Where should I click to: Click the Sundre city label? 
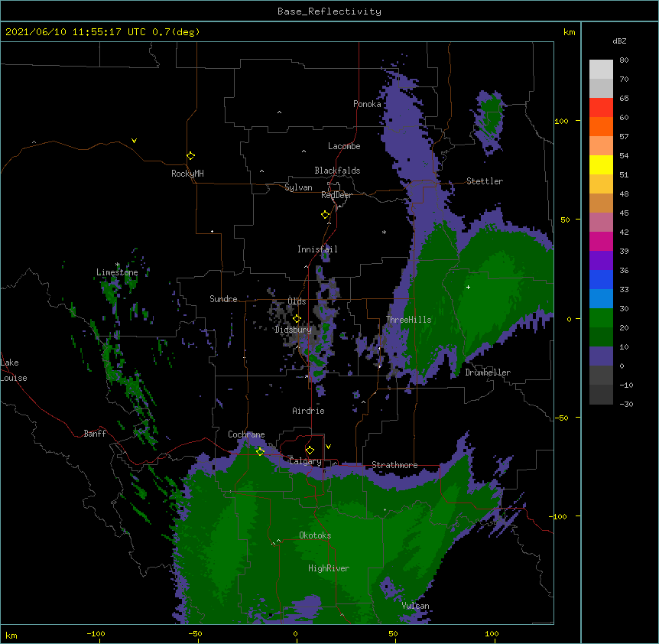click(223, 299)
